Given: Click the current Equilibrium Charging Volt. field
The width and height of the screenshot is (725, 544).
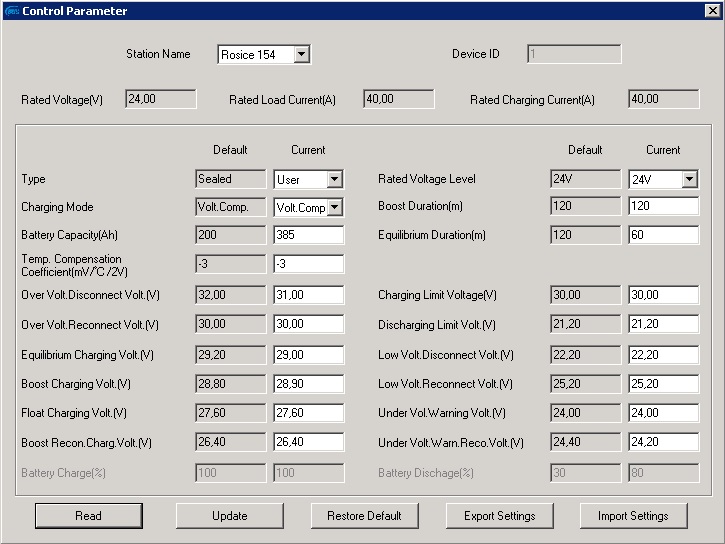Looking at the screenshot, I should (308, 355).
